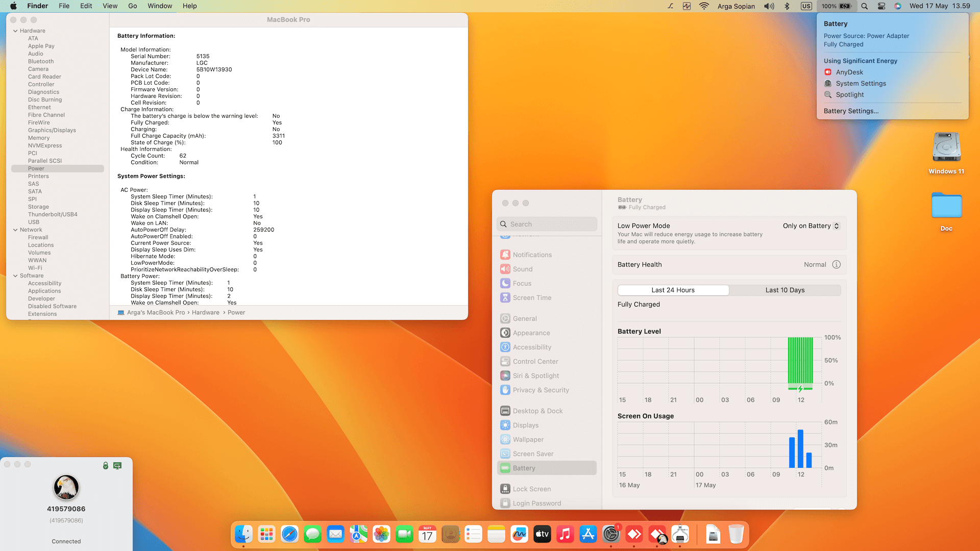This screenshot has width=980, height=551.
Task: Click AnyDesk icon in the Dock
Action: tap(634, 534)
